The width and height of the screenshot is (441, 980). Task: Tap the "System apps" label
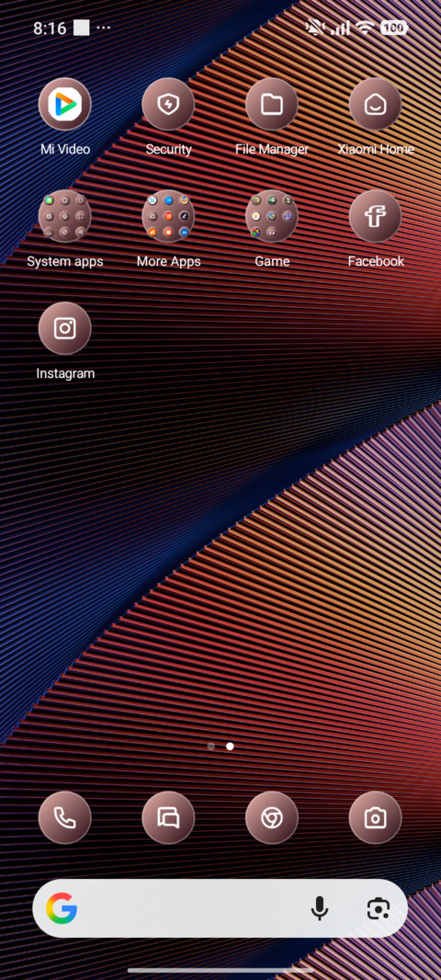click(65, 261)
